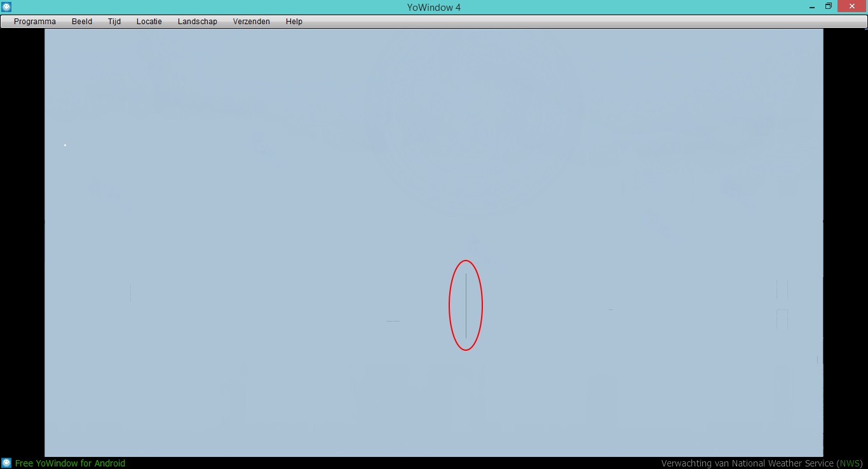868x469 pixels.
Task: Open the Beeld menu
Action: pyautogui.click(x=82, y=22)
